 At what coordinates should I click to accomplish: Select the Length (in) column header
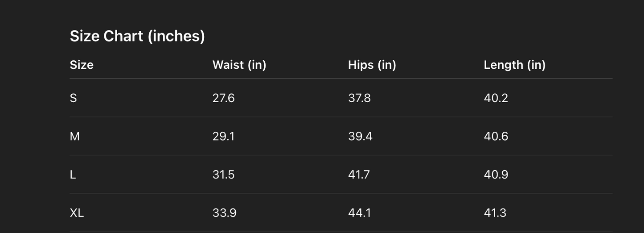(515, 65)
